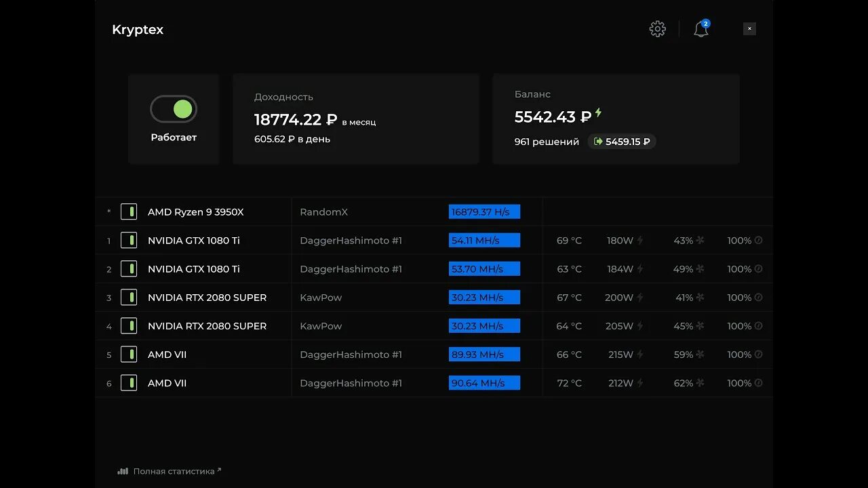This screenshot has width=868, height=488.
Task: Click power lightning icon next to 200W
Action: [x=639, y=298]
